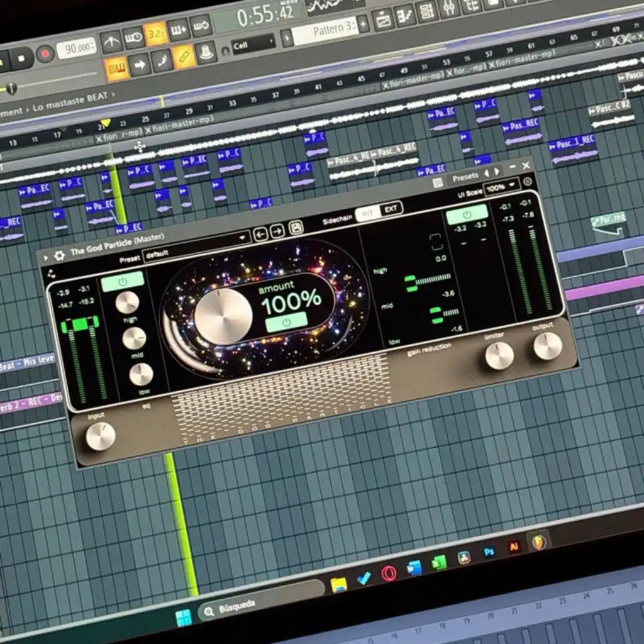
Task: Open Illustrator from the taskbar
Action: [513, 547]
